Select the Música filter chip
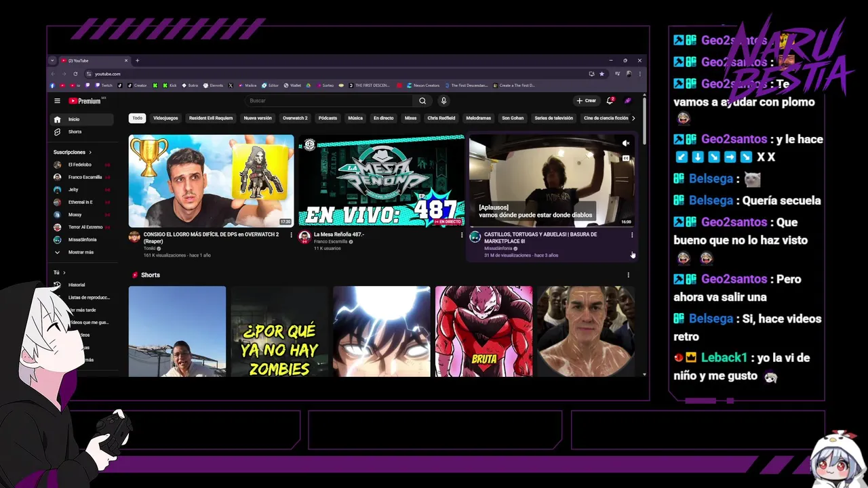 click(355, 118)
